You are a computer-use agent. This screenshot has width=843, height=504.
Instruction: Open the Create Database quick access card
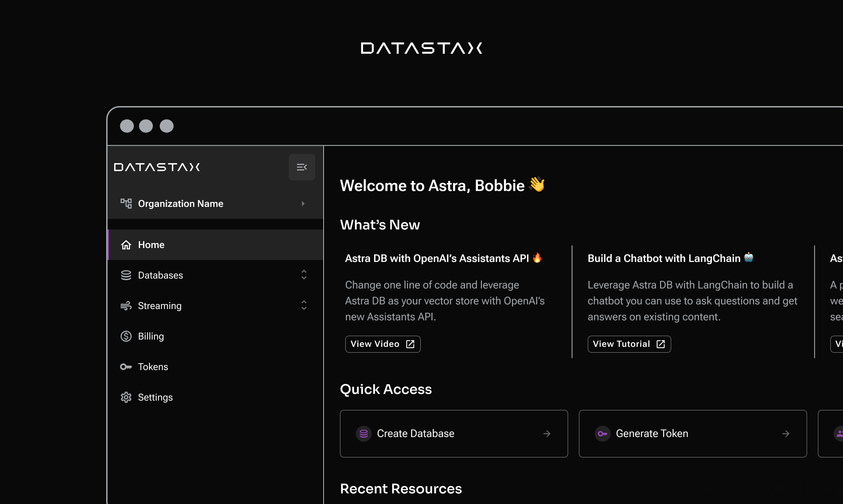[x=454, y=434]
